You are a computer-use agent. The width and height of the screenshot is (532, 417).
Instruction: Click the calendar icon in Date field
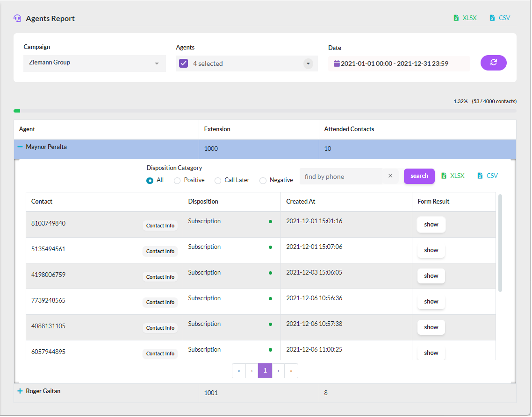(x=337, y=64)
